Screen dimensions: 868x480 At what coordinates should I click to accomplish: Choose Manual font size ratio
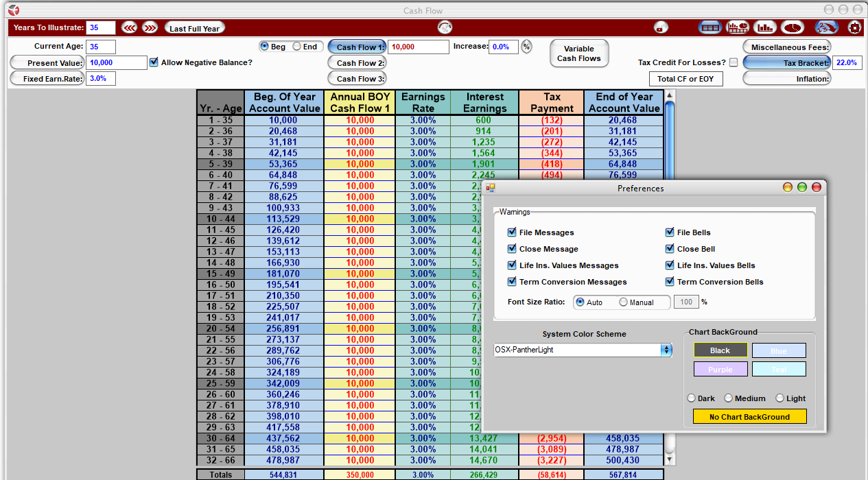click(624, 302)
